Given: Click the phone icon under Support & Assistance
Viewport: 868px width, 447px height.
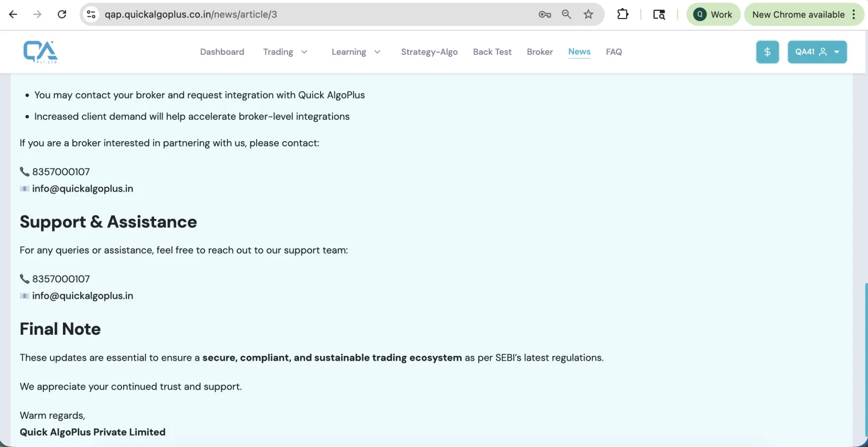Looking at the screenshot, I should pyautogui.click(x=24, y=279).
